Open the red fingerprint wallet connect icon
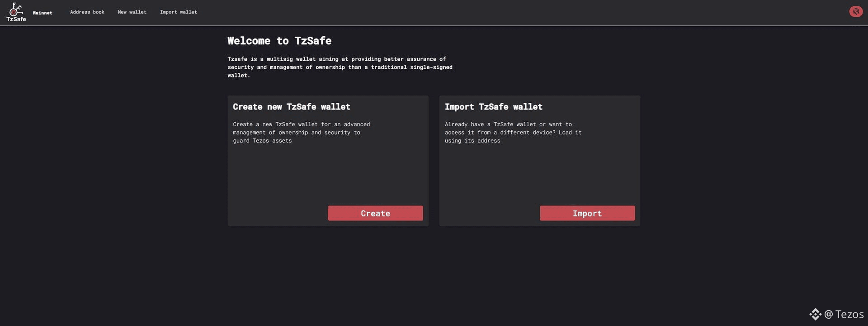 coord(855,12)
